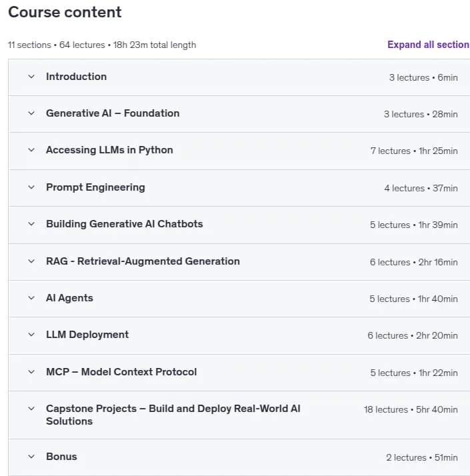
Task: Select the Bonus section title
Action: pyautogui.click(x=61, y=457)
